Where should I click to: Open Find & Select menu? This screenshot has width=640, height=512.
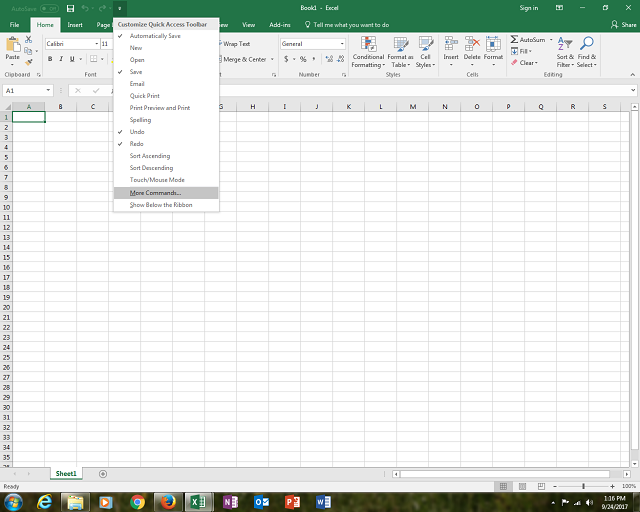(587, 52)
